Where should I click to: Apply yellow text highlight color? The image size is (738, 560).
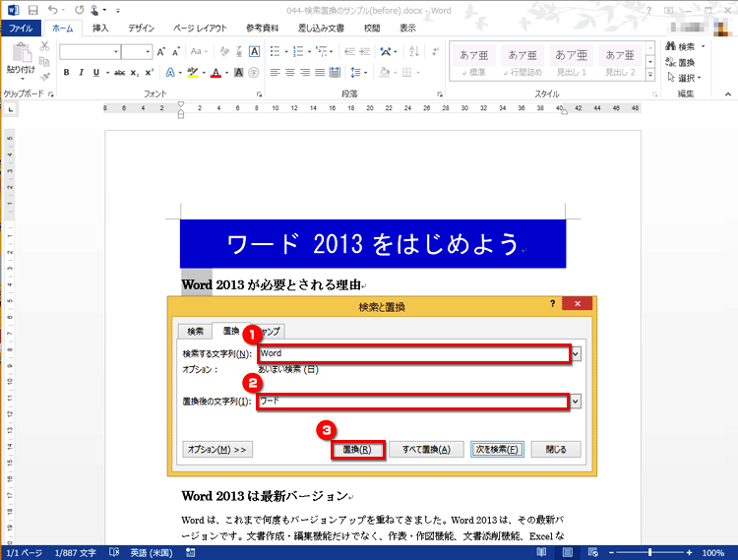coord(193,73)
